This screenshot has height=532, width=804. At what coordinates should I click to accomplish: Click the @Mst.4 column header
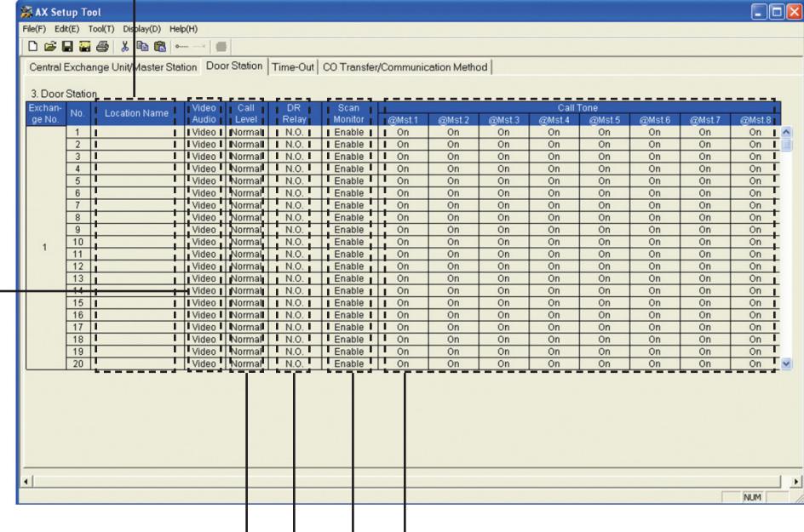click(554, 120)
